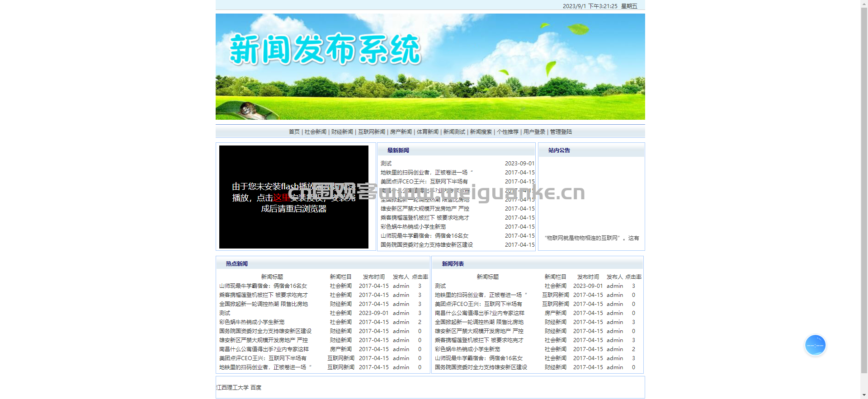Image resolution: width=868 pixels, height=399 pixels.
Task: Open 南昌什么公寓值得出手 in the 热点新闻 table
Action: pos(264,349)
